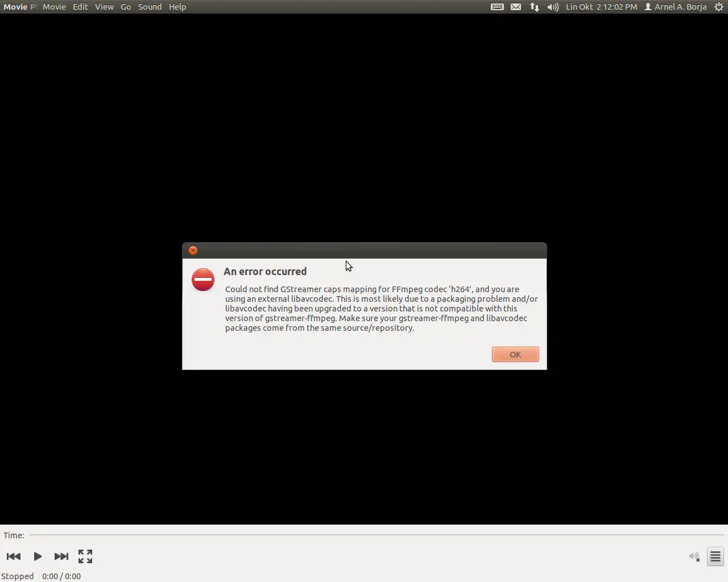728x582 pixels.
Task: Open the Movie menu
Action: coord(54,7)
